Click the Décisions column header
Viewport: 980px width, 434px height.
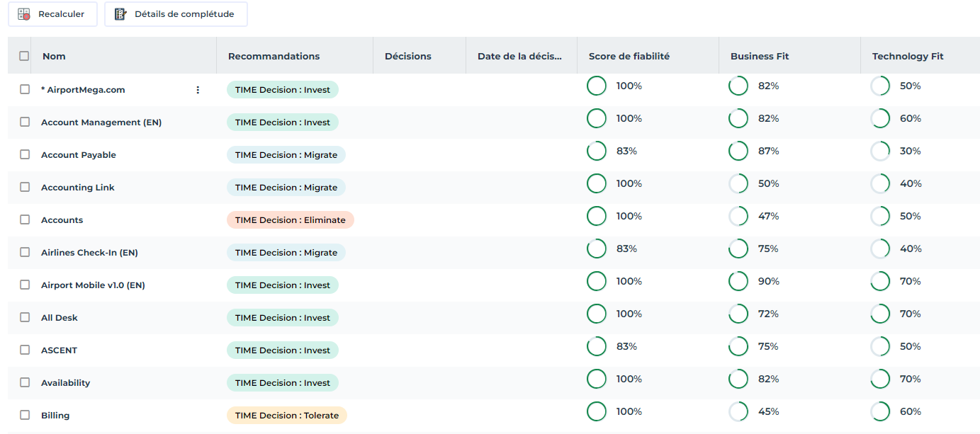click(x=407, y=56)
